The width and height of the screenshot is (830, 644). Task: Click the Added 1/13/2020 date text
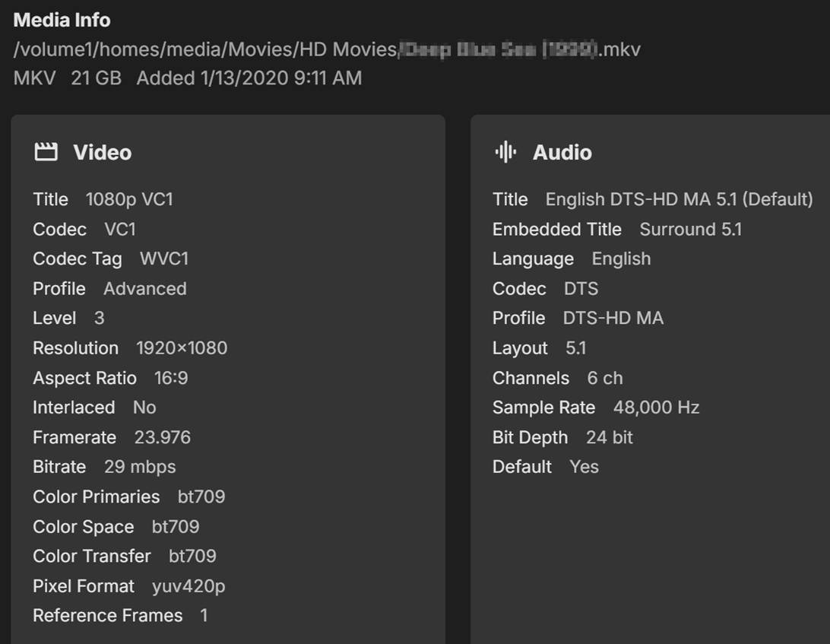point(249,78)
